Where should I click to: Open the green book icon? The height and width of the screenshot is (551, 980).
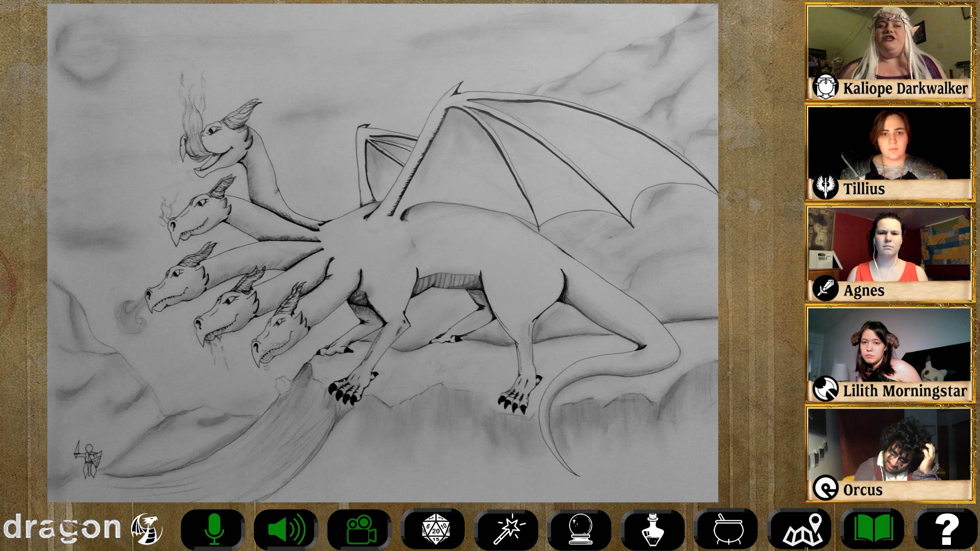(873, 529)
